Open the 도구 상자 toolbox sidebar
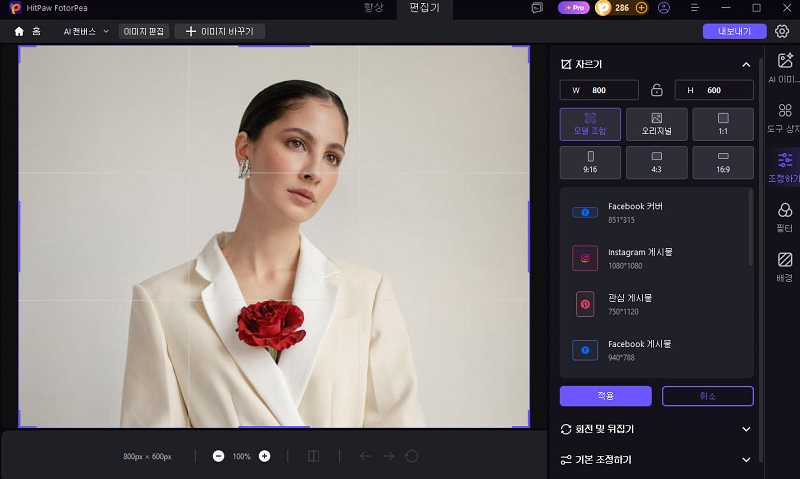The height and width of the screenshot is (479, 800). pos(784,117)
